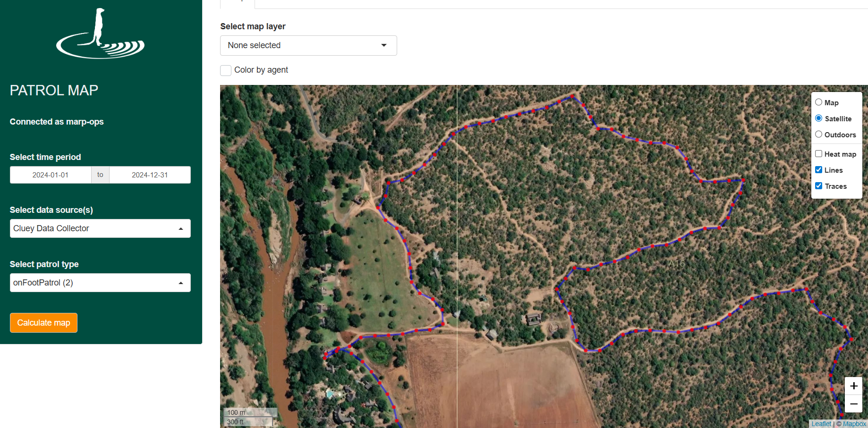Uncheck the Traces overlay
Image resolution: width=868 pixels, height=428 pixels.
(x=819, y=186)
